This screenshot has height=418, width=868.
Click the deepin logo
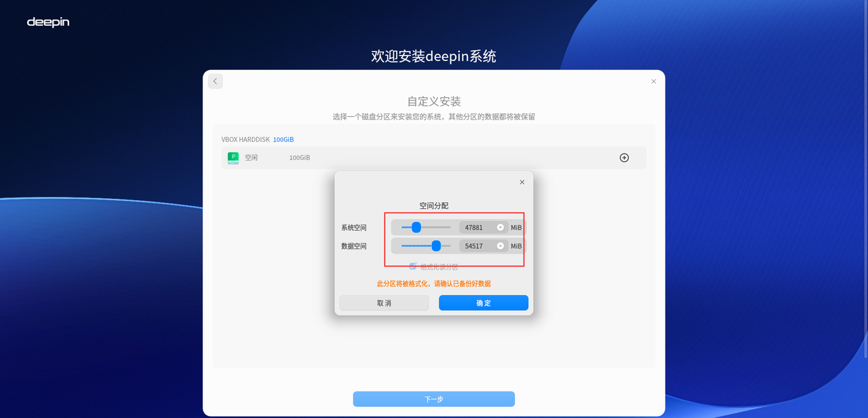click(48, 22)
